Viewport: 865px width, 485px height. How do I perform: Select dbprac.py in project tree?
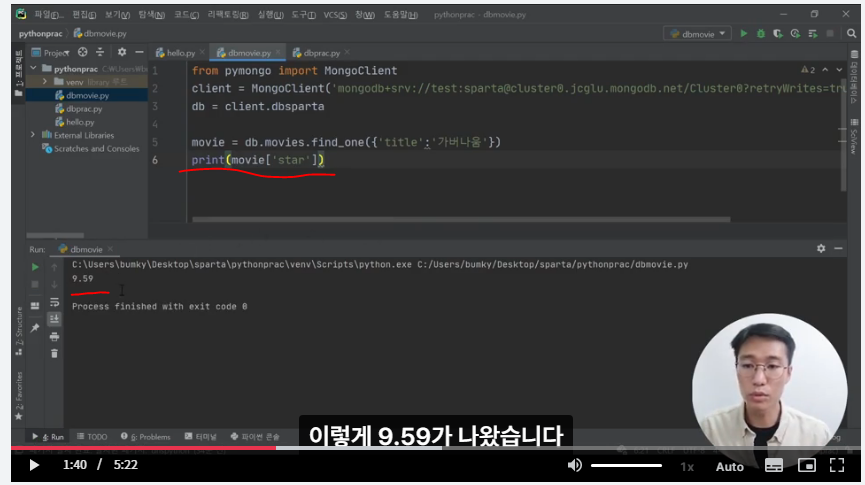[x=84, y=109]
